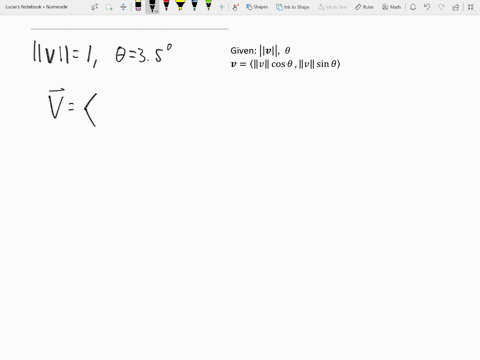This screenshot has width=480, height=360.
Task: Exit full screen mode
Action: (471, 7)
